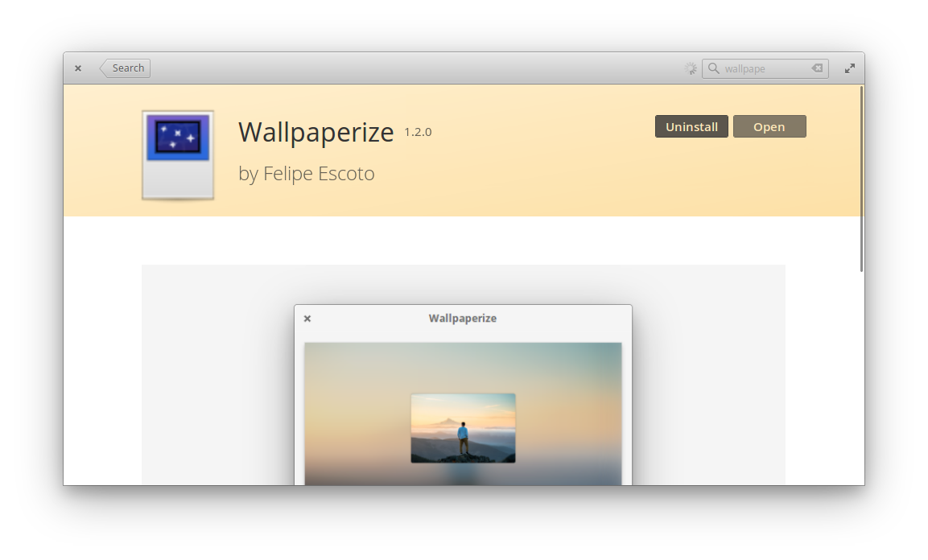Screen dimensions: 928x560
Task: Click the close icon inside the Wallpaperize screenshot
Action: tap(307, 318)
